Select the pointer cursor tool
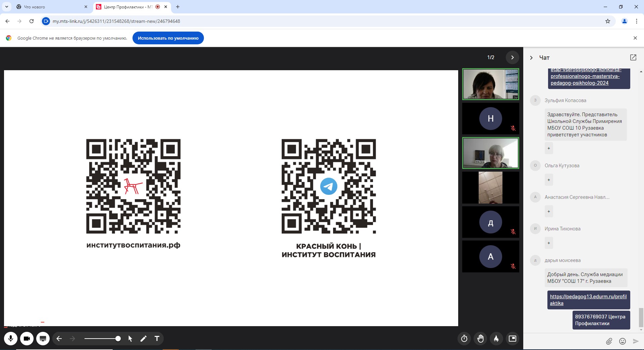The width and height of the screenshot is (644, 350). point(130,339)
